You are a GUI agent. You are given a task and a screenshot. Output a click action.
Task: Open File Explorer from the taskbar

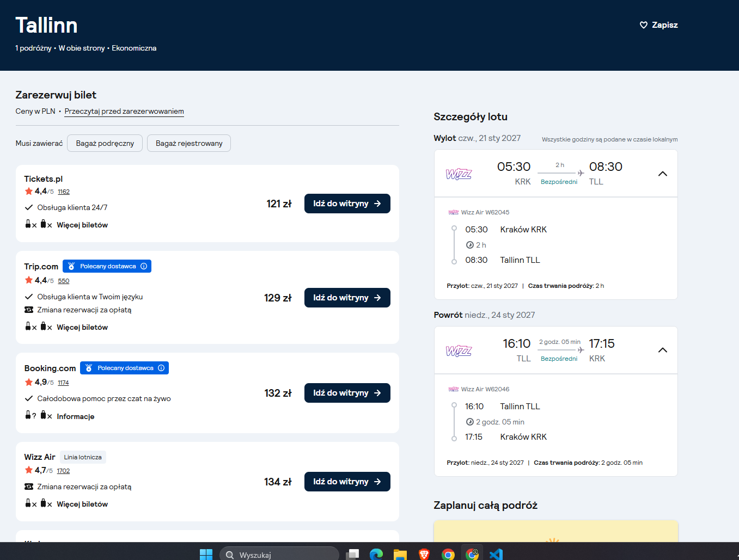coord(400,554)
